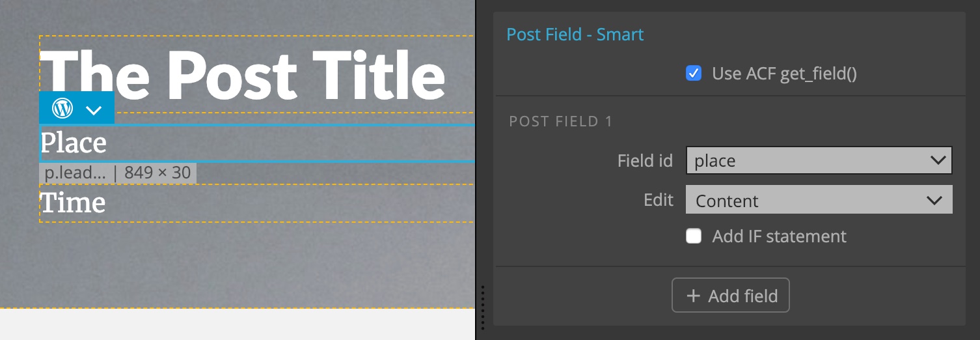Image resolution: width=980 pixels, height=340 pixels.
Task: Click the Add field button
Action: [x=731, y=296]
